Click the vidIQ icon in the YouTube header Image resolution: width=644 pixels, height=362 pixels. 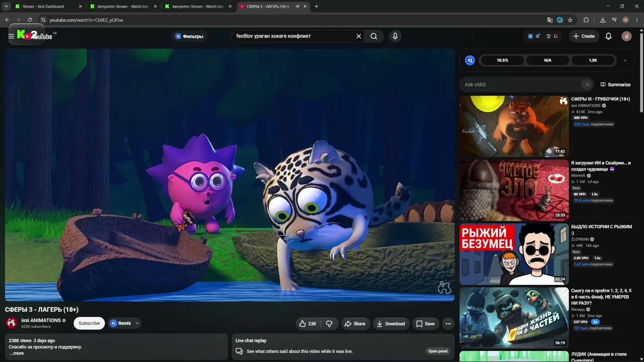(530, 36)
